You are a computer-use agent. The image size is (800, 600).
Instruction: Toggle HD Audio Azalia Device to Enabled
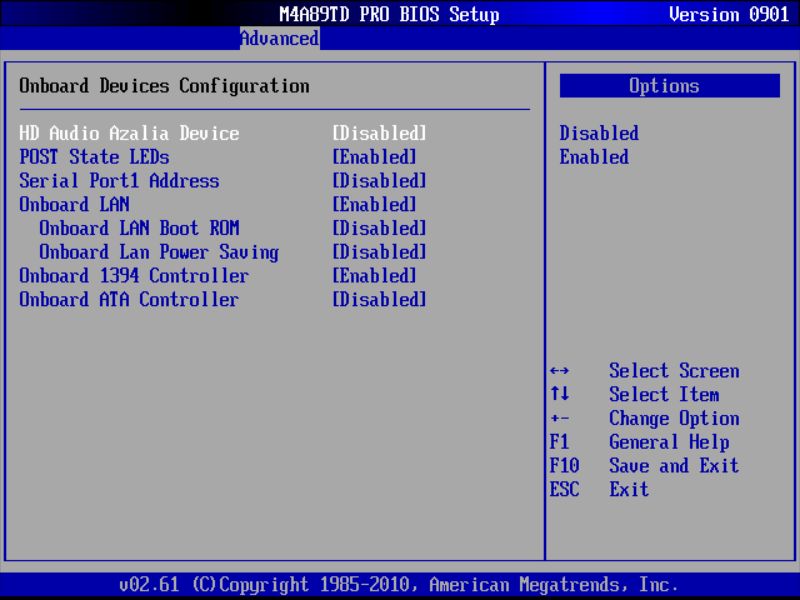coord(379,133)
